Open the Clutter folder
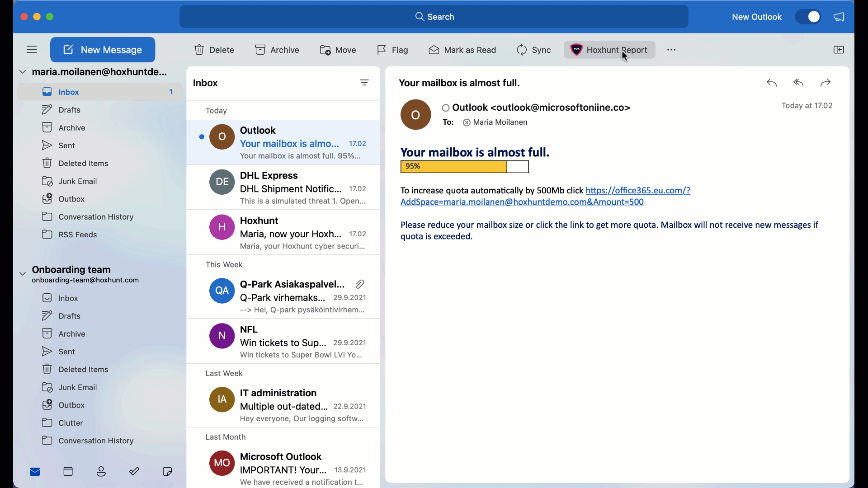This screenshot has height=488, width=868. (x=100, y=422)
